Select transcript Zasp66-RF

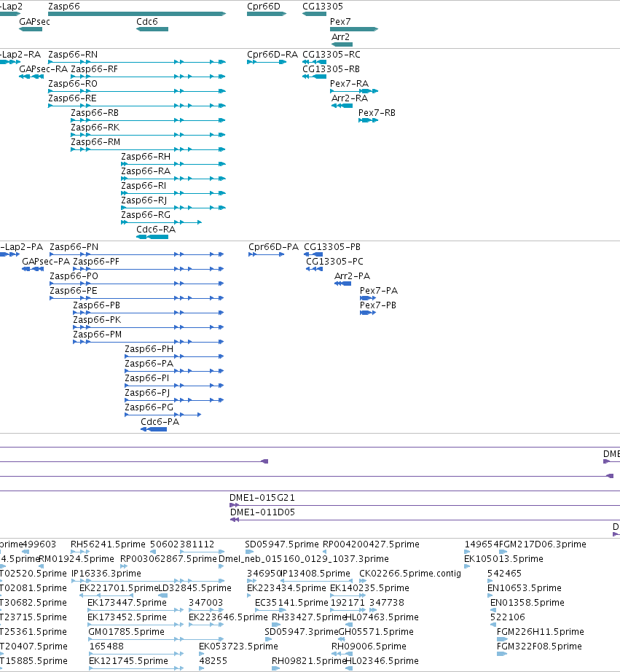point(148,77)
